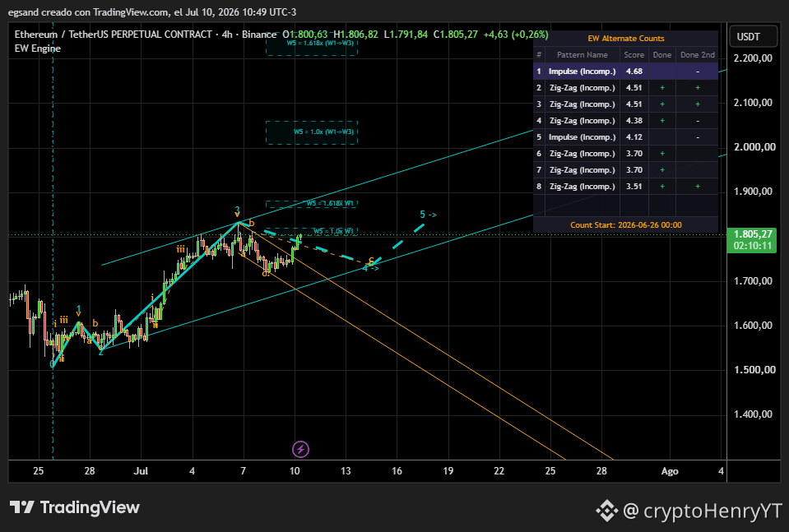Click the Jul date on the time axis
This screenshot has height=532, width=789.
(141, 471)
